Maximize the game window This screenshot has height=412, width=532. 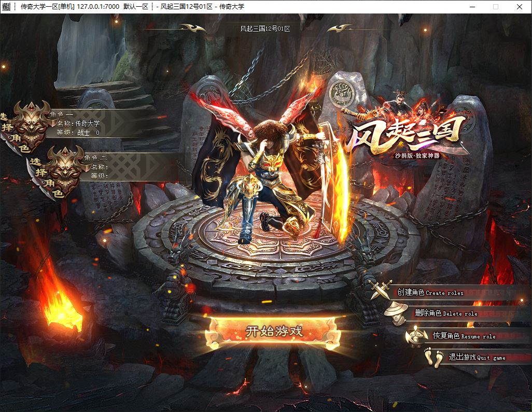[496, 7]
